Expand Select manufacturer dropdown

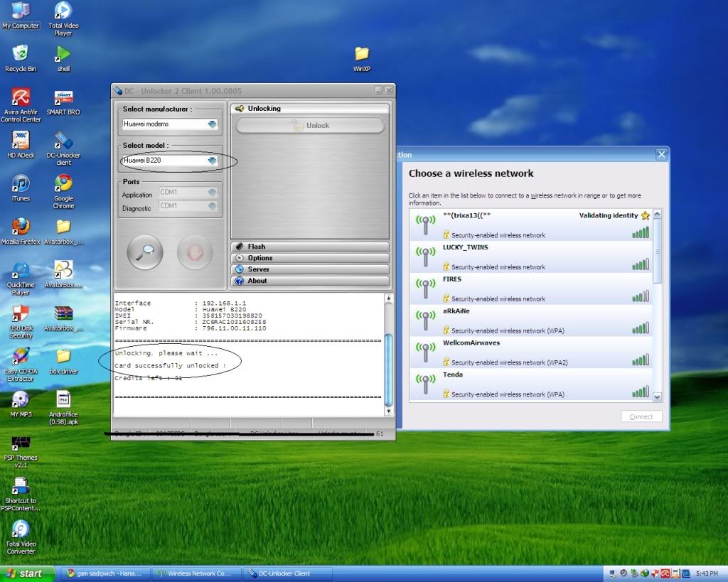coord(212,124)
